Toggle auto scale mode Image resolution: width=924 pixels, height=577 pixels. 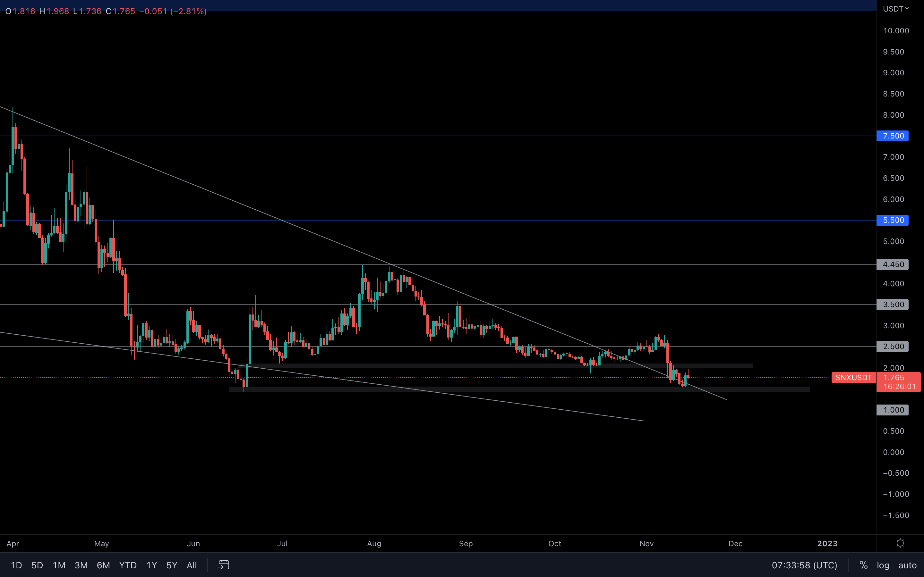click(907, 565)
